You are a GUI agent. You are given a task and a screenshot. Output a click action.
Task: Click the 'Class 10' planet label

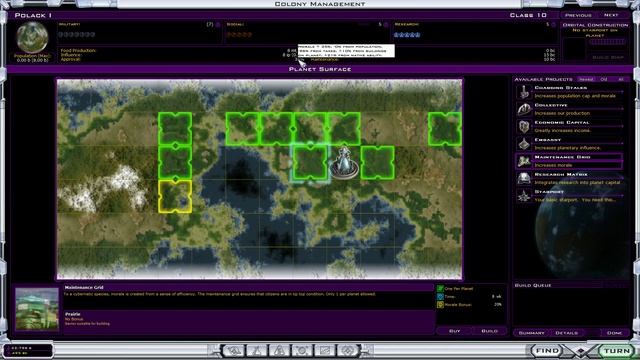click(x=528, y=15)
